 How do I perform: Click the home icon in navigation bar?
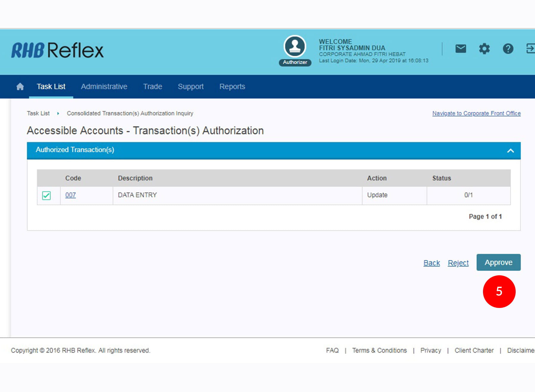coord(20,87)
